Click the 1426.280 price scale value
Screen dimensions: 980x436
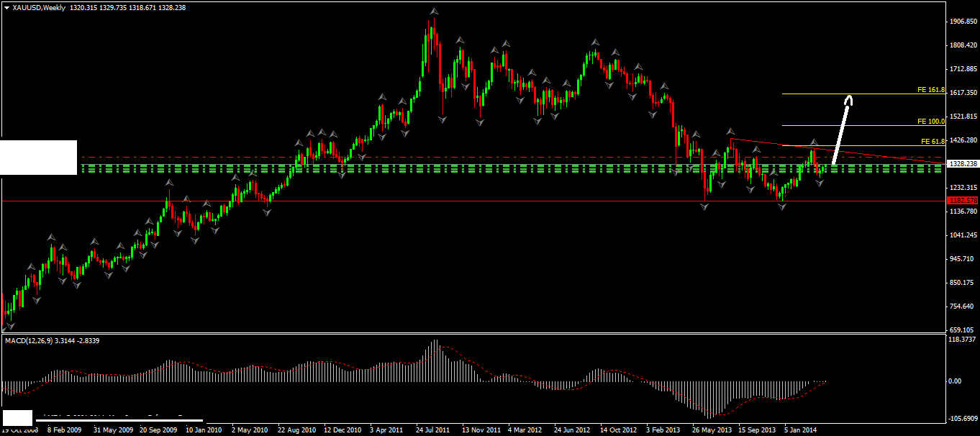[963, 140]
